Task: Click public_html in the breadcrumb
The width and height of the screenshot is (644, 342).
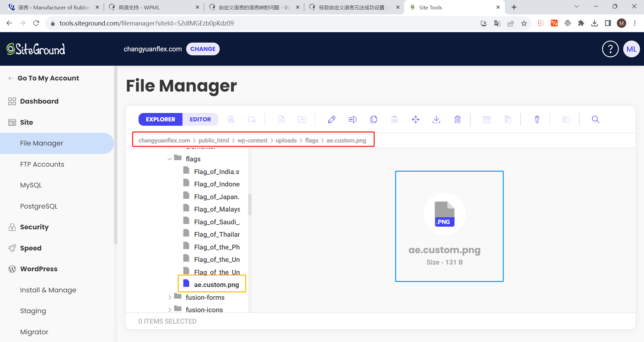Action: tap(214, 140)
